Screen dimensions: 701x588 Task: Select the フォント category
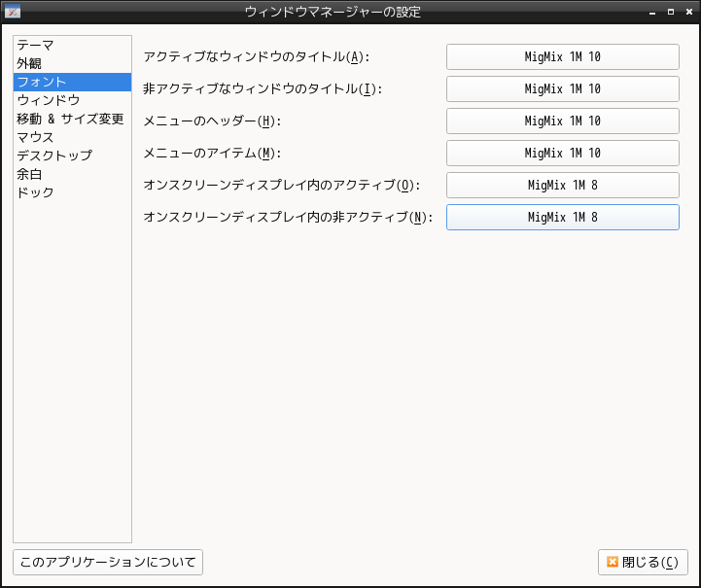tap(42, 82)
